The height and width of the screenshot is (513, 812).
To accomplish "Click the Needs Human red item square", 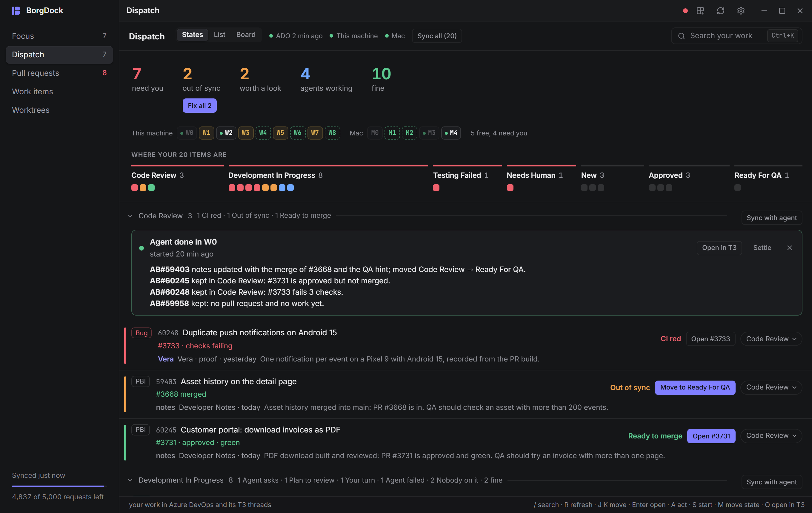I will pyautogui.click(x=510, y=188).
